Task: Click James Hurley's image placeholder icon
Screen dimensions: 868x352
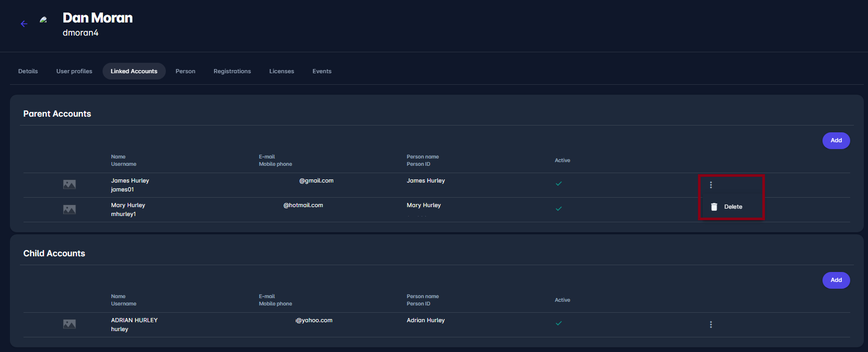Action: tap(70, 185)
